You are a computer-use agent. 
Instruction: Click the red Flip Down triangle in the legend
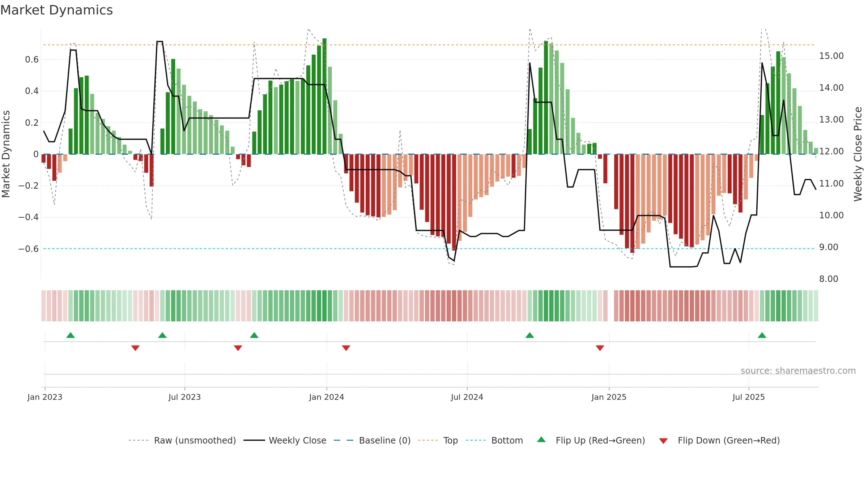[663, 441]
